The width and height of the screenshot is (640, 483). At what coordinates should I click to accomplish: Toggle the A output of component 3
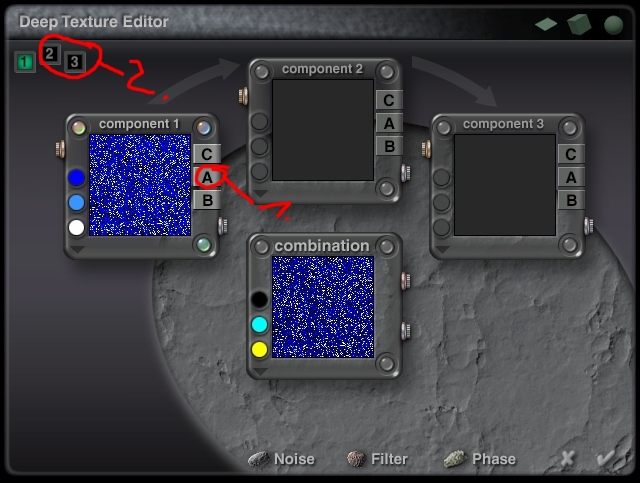click(x=571, y=177)
